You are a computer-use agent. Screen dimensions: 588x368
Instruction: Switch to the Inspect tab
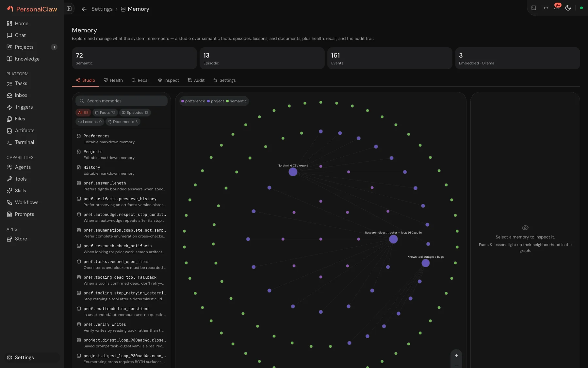point(168,80)
